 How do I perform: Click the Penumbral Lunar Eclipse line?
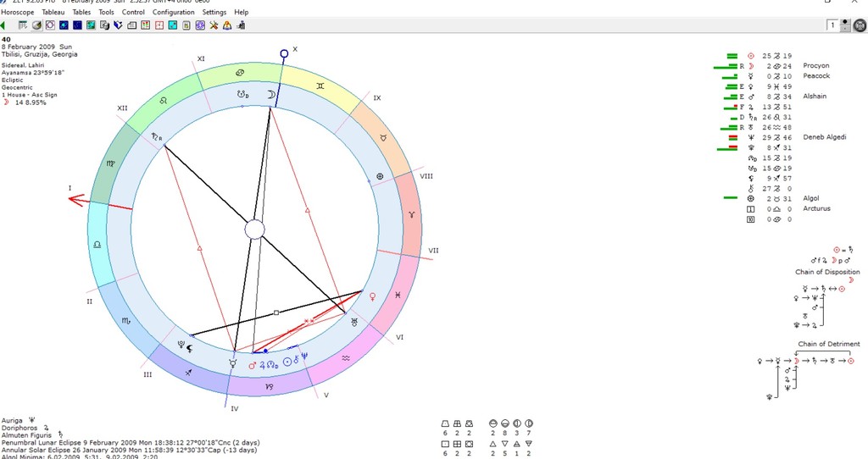point(130,443)
